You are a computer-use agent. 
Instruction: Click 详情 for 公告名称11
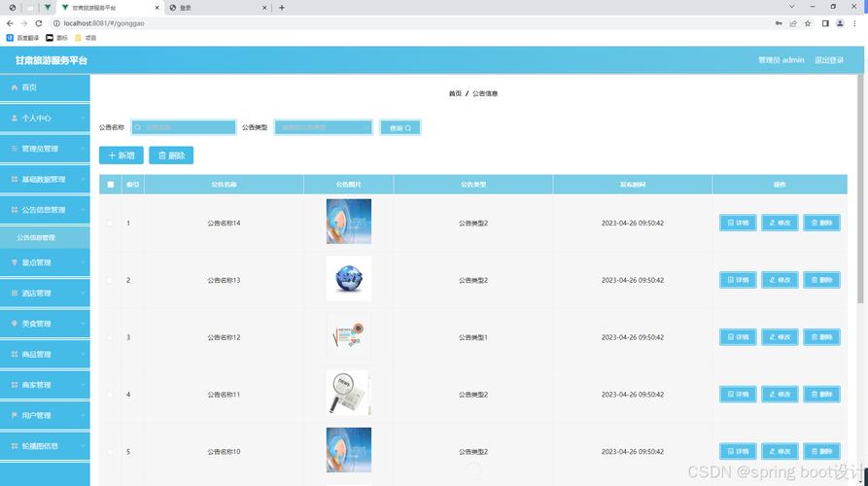(x=738, y=394)
